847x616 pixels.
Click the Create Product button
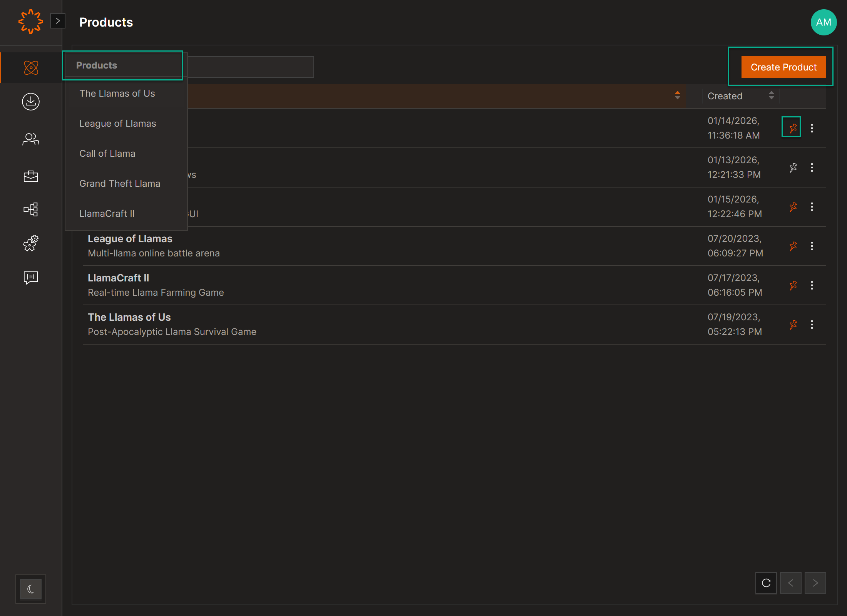pyautogui.click(x=783, y=67)
